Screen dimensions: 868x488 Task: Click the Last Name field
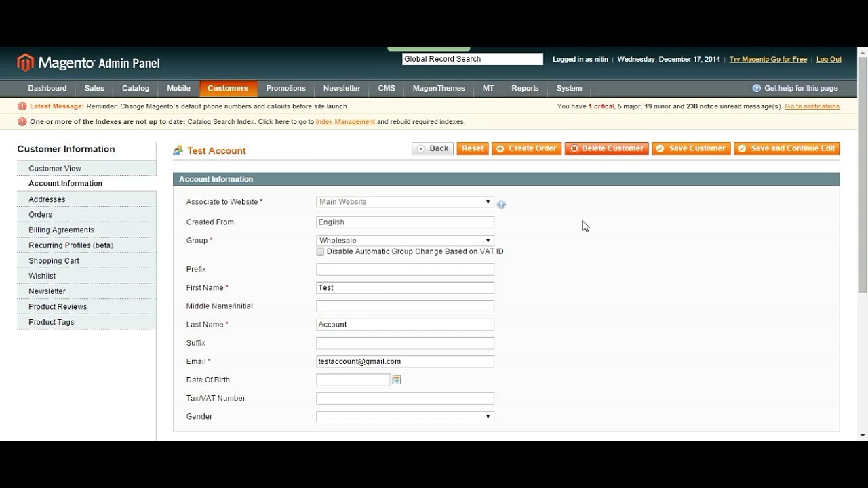tap(405, 325)
